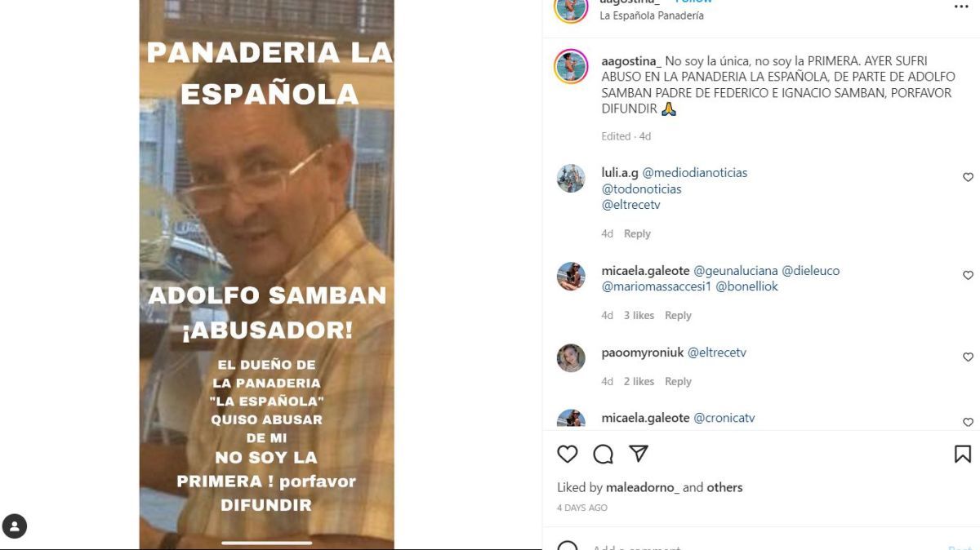The image size is (980, 550).
Task: Like micaela.galeote's first comment
Action: pos(968,275)
